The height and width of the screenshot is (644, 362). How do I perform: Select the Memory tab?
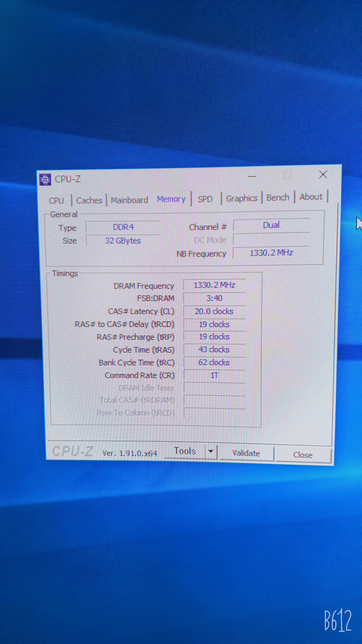pyautogui.click(x=171, y=199)
